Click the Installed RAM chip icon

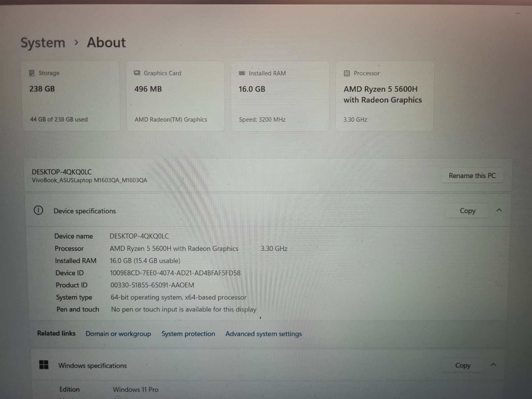tap(242, 73)
